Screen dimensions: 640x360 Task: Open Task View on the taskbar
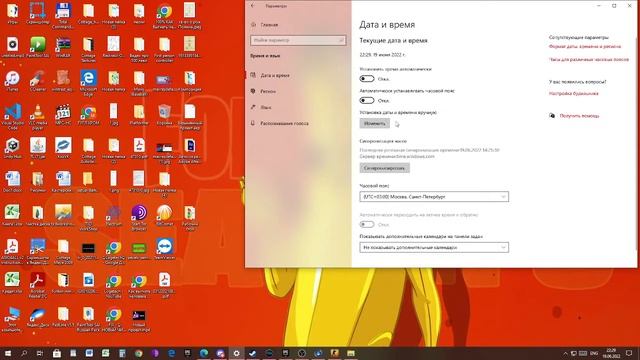coord(40,353)
